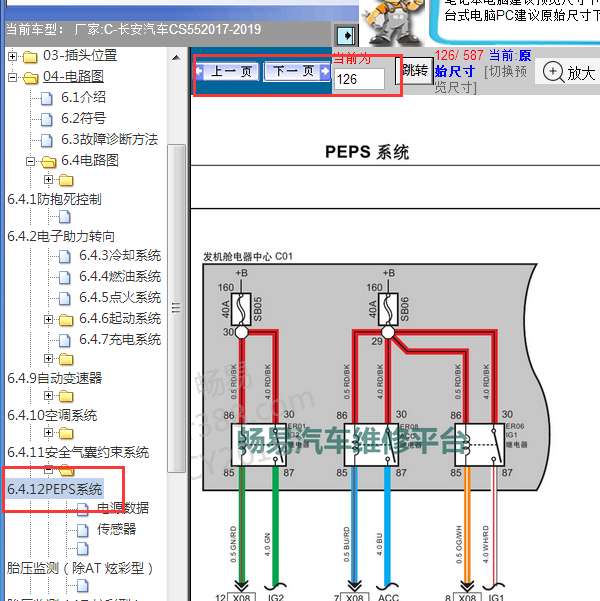The height and width of the screenshot is (601, 600).
Task: Click the 发机舱电器中心 C01 label
Action: click(248, 256)
